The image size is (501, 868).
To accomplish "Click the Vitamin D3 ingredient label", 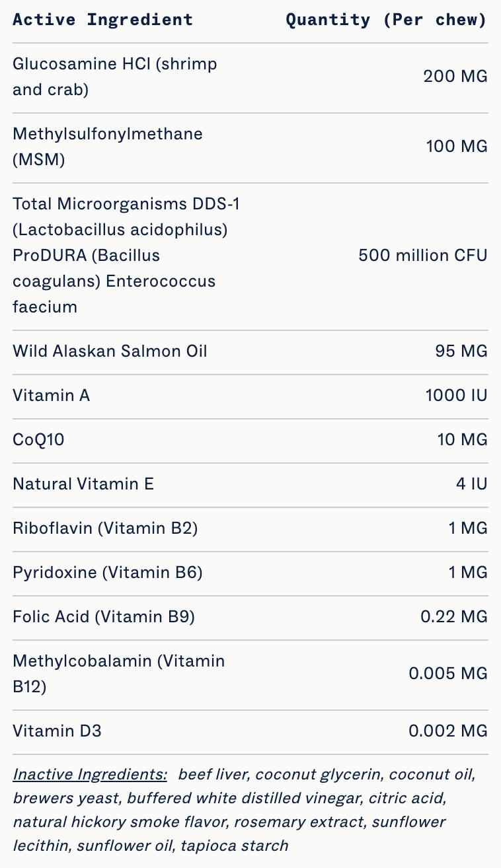I will pos(57,731).
